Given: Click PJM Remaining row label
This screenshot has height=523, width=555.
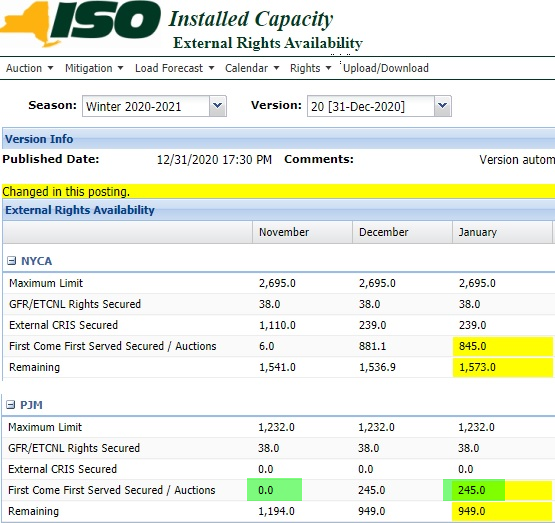Looking at the screenshot, I should coord(33,511).
